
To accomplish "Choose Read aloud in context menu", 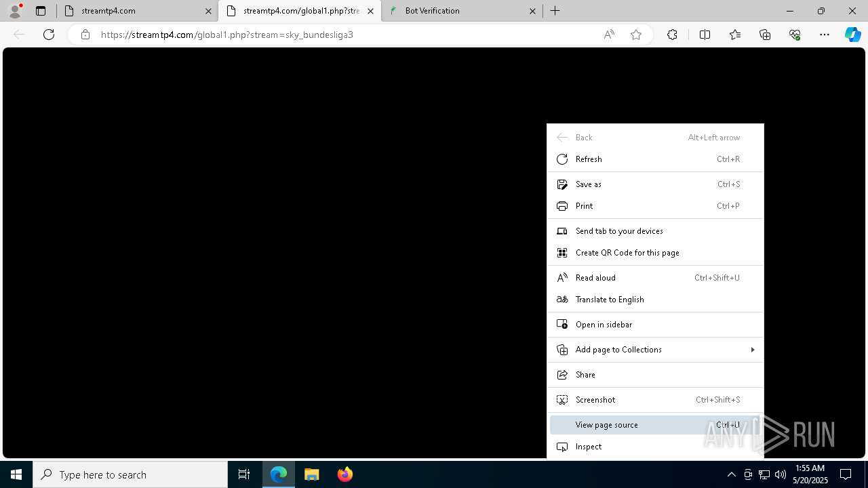I will [655, 278].
